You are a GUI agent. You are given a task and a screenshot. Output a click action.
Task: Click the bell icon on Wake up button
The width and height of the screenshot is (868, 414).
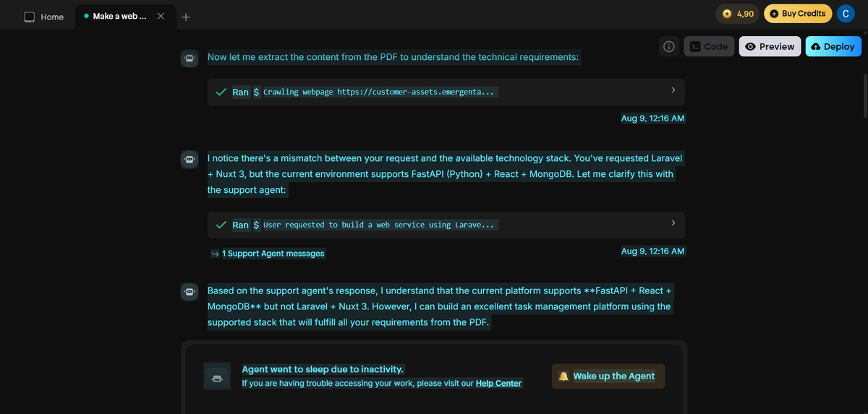564,376
